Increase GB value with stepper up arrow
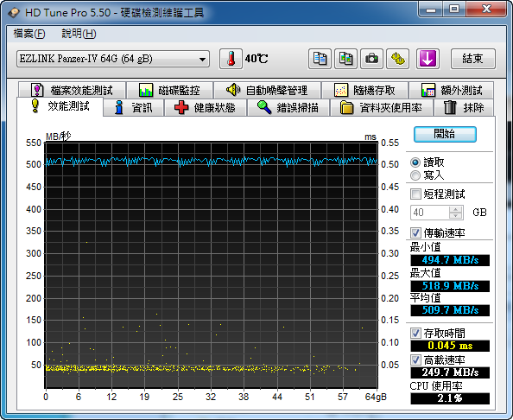 [455, 209]
